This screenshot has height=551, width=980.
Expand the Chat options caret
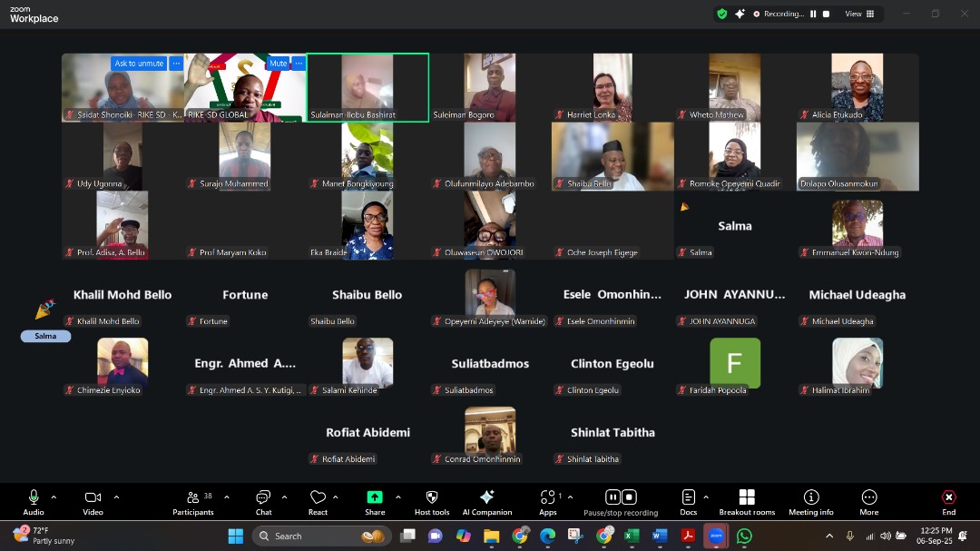click(284, 497)
